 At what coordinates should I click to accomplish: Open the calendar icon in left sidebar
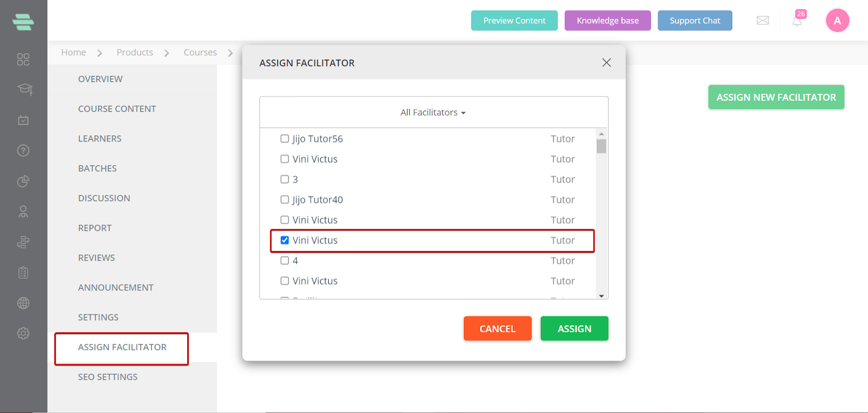(23, 120)
